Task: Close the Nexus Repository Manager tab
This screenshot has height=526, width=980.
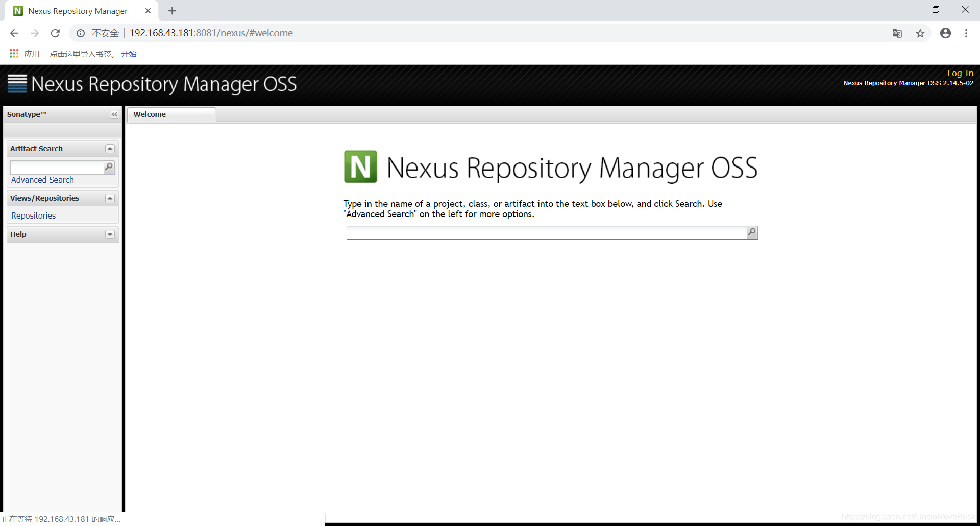Action: (148, 11)
